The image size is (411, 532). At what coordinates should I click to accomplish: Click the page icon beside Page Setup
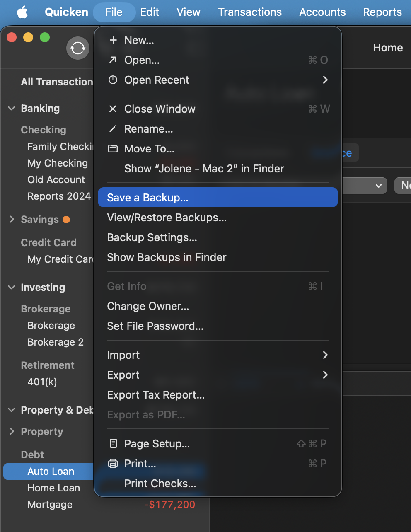(113, 444)
